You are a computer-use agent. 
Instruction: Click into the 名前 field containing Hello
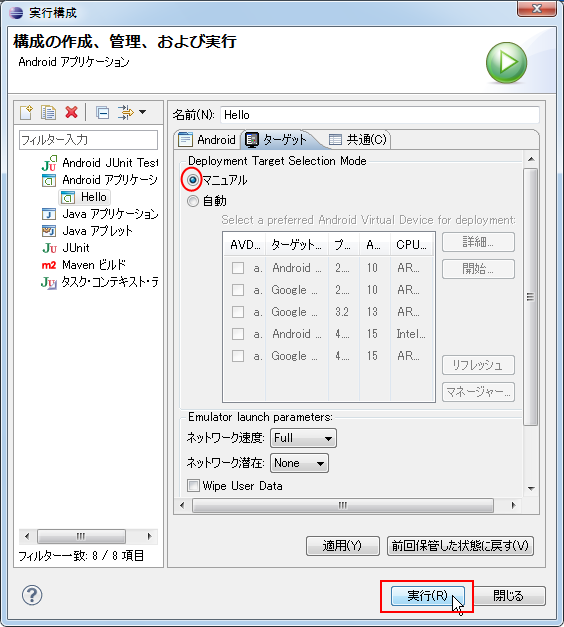click(380, 115)
